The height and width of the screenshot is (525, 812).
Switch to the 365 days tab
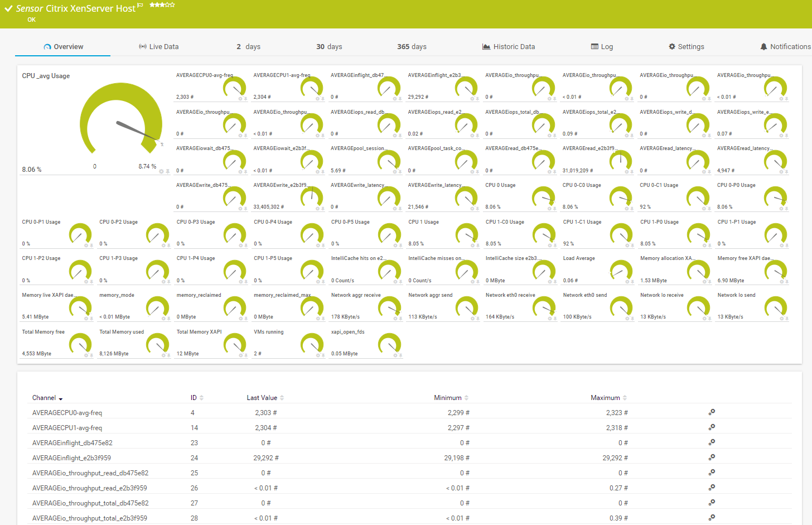point(412,46)
